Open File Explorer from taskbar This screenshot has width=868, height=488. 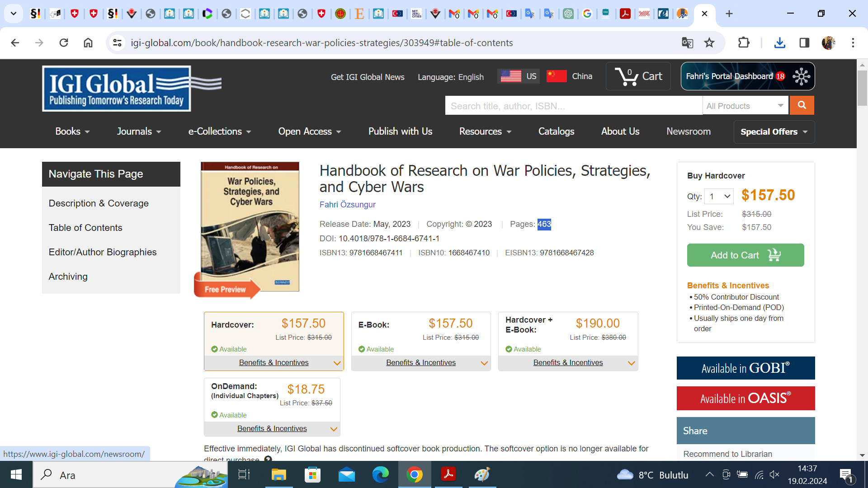[278, 475]
